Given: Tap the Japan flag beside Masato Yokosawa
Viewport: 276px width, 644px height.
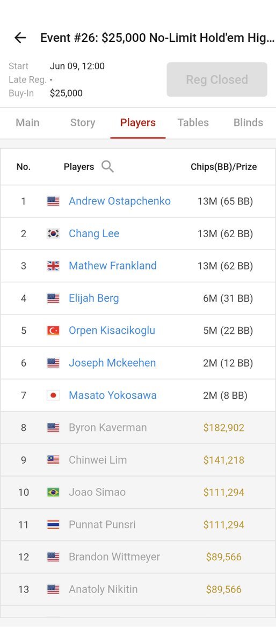Looking at the screenshot, I should pos(53,396).
